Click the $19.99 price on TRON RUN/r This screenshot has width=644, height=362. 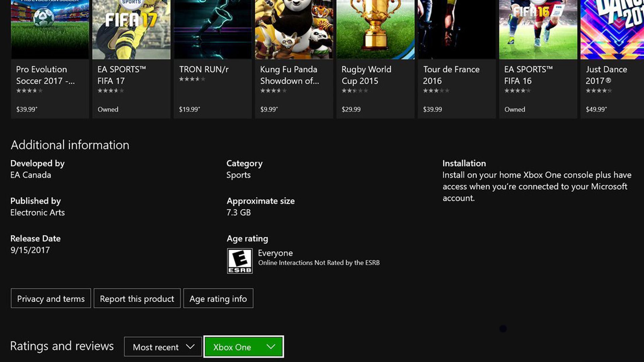189,109
